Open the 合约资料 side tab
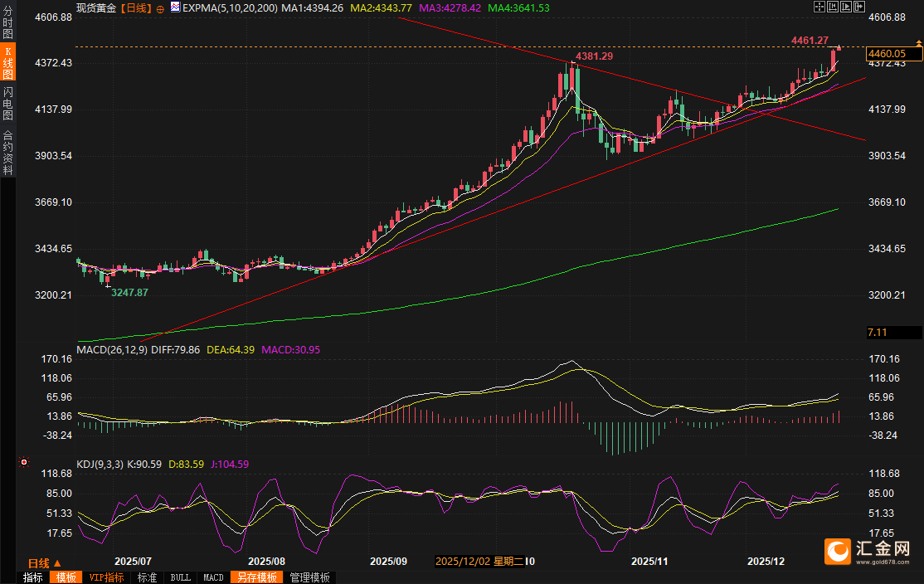The width and height of the screenshot is (924, 584). (7, 153)
